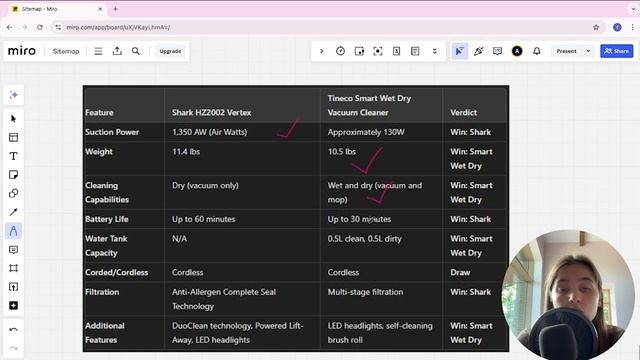
Task: Select the Comment tool in sidebar
Action: tap(13, 249)
